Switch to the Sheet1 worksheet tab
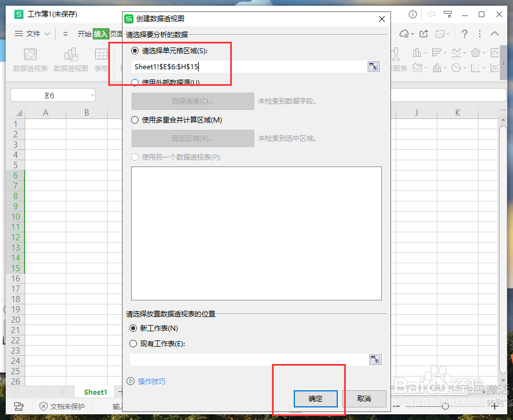Image resolution: width=513 pixels, height=420 pixels. click(96, 392)
